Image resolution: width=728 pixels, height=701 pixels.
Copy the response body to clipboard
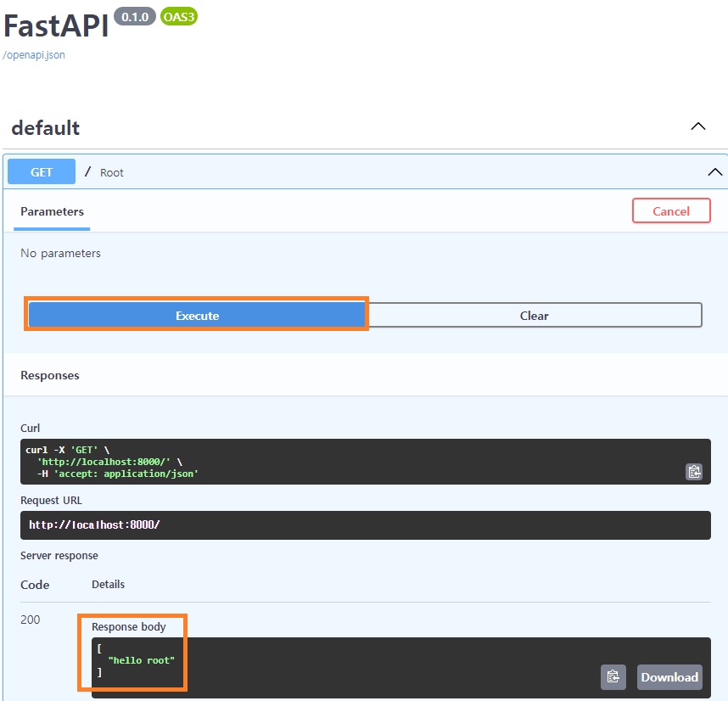(x=613, y=676)
